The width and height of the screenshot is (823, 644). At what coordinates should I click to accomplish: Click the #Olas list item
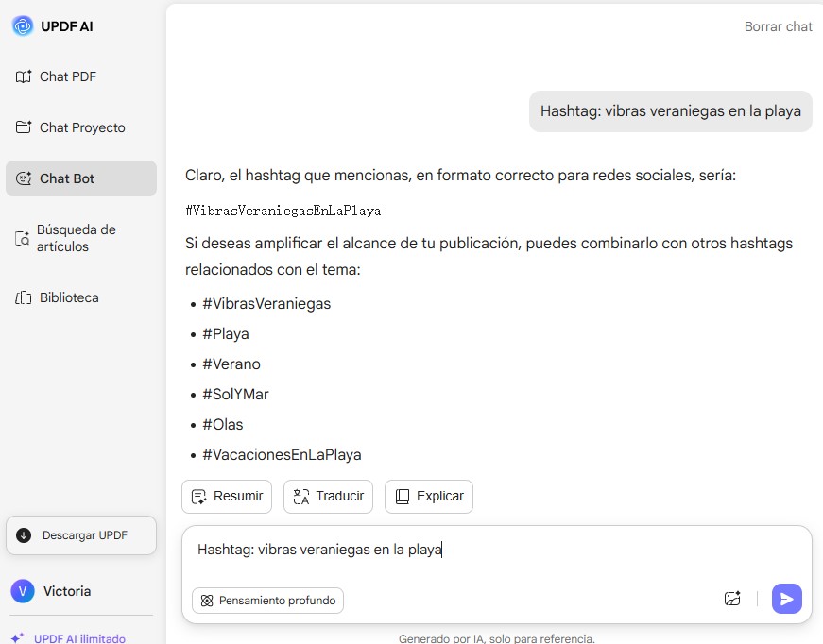tap(223, 424)
